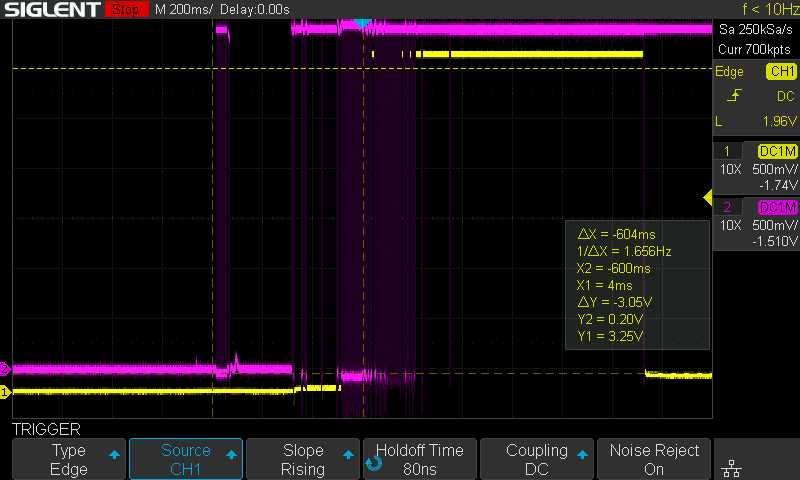Open the Coupling DC menu option
The width and height of the screenshot is (800, 480).
click(x=537, y=459)
